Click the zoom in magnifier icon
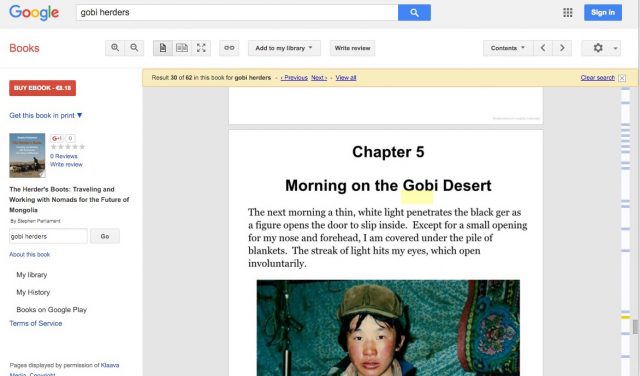Image resolution: width=640 pixels, height=376 pixels. [x=115, y=48]
